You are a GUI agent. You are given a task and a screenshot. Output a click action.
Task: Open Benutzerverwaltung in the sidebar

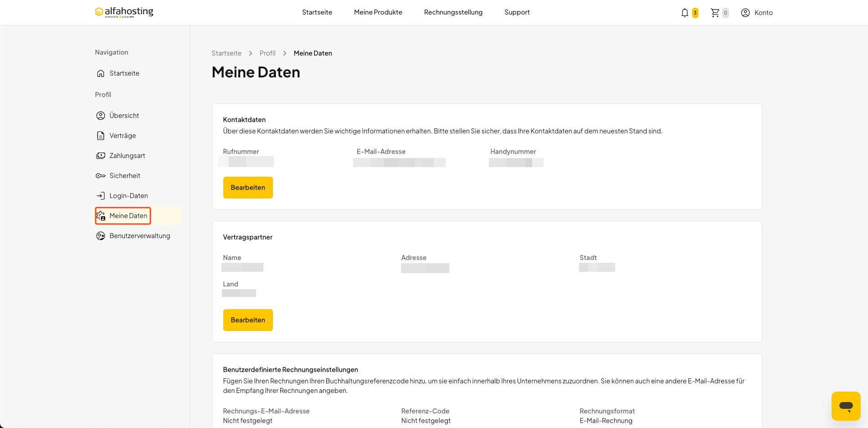140,236
